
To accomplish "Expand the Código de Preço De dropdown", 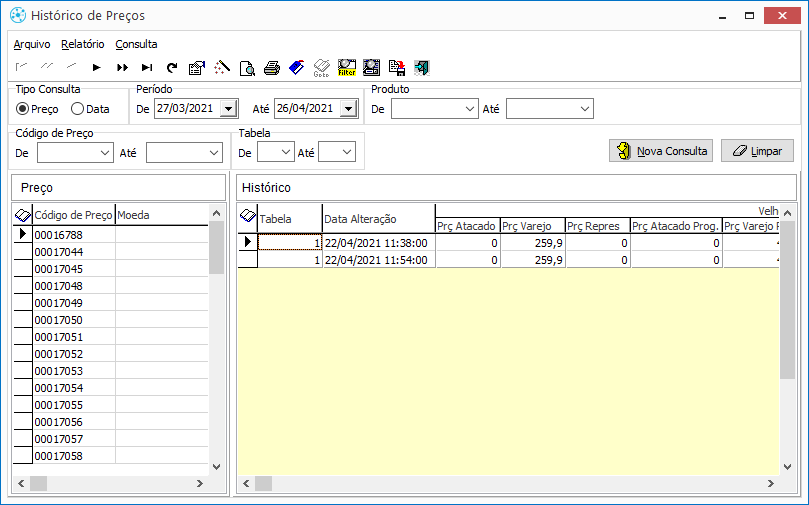I will coord(105,153).
